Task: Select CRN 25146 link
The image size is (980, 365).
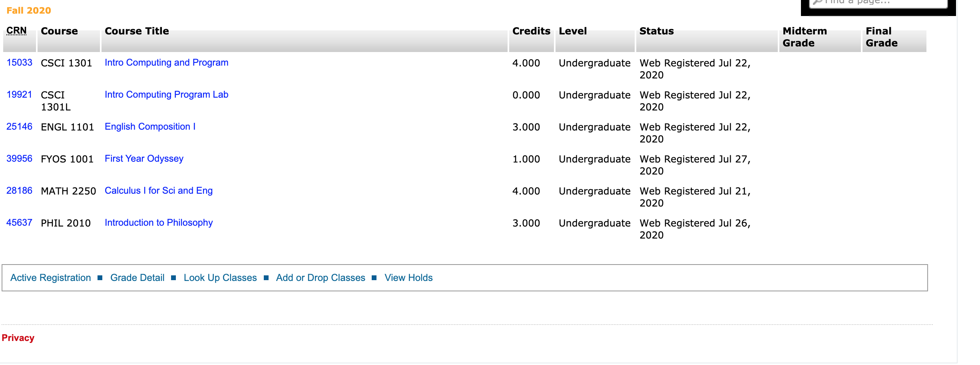Action: pos(19,127)
